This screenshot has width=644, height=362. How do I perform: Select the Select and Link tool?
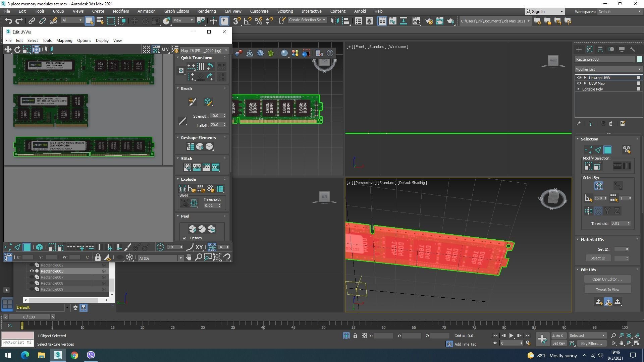coord(32,21)
